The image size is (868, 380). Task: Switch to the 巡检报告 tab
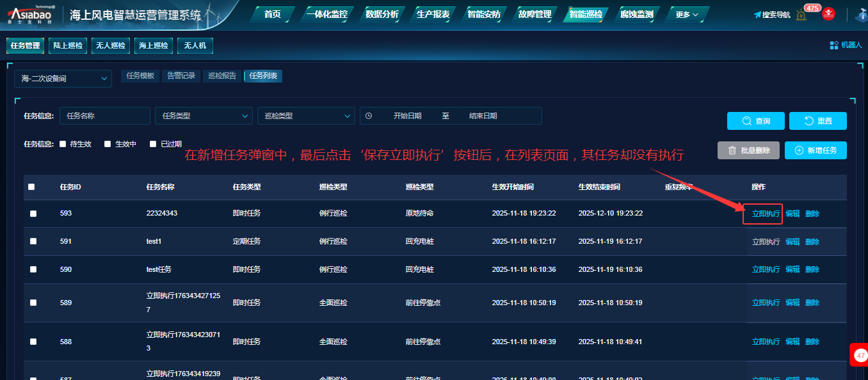(221, 76)
